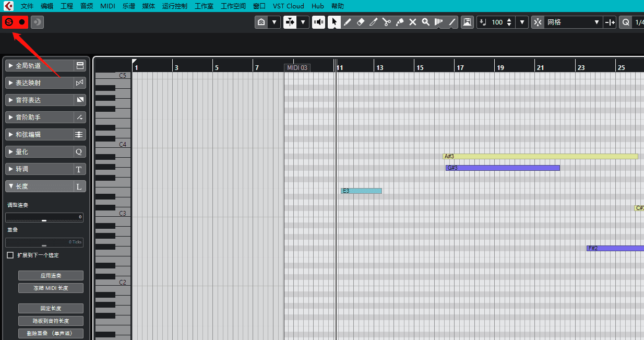Click the 冻结 MIDI 长度 button
644x340 pixels.
51,288
